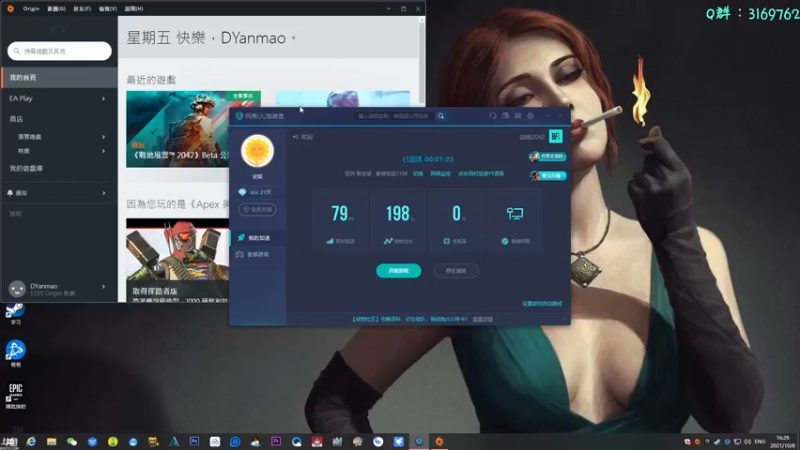Click the BF game icon for 战地2042
Image resolution: width=800 pixels, height=450 pixels.
pos(556,136)
